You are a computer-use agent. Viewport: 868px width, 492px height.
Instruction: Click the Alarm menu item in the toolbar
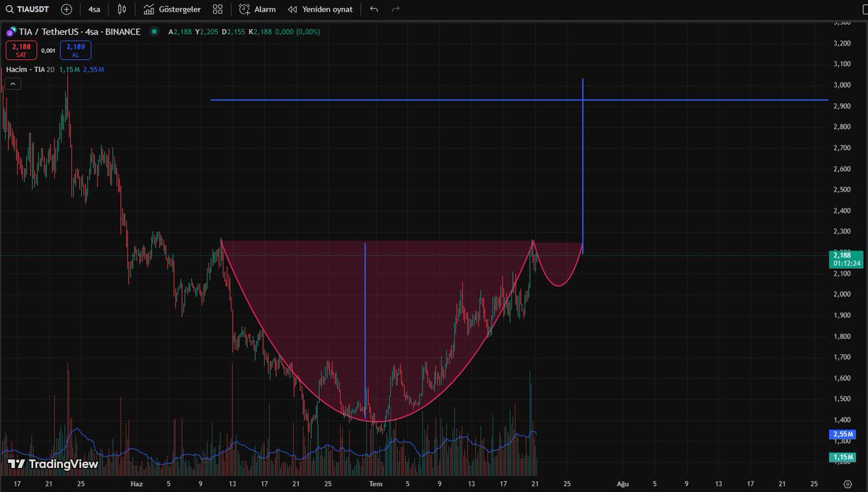pos(264,9)
